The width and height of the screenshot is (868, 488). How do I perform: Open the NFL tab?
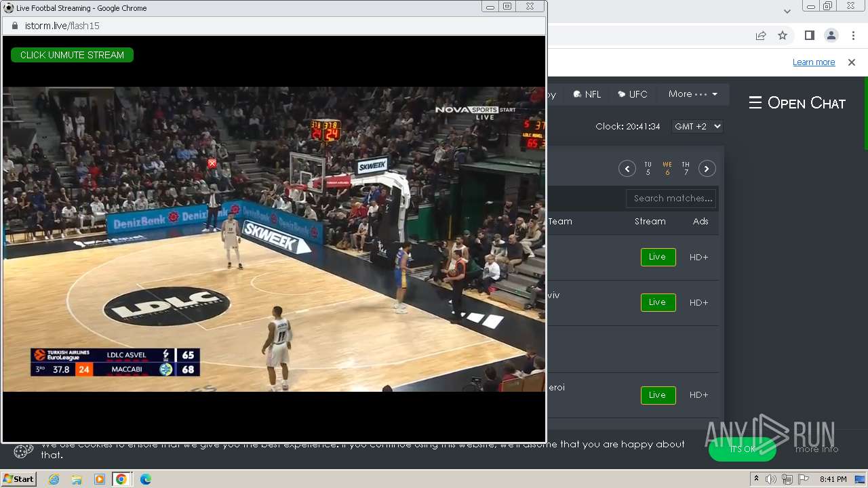tap(587, 94)
